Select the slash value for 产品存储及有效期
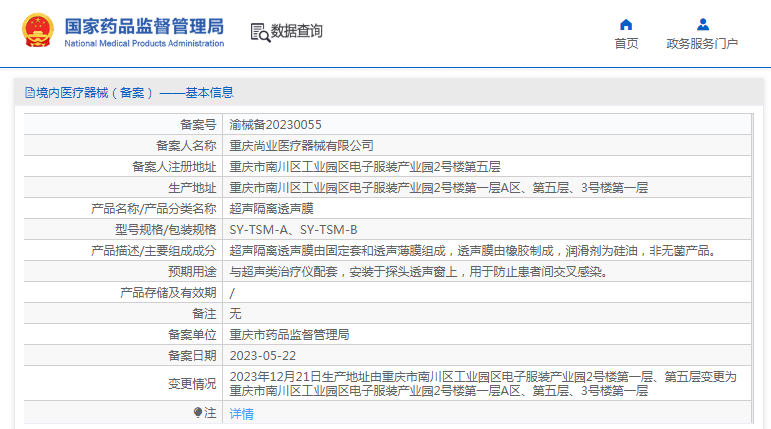The width and height of the screenshot is (771, 429). 232,293
